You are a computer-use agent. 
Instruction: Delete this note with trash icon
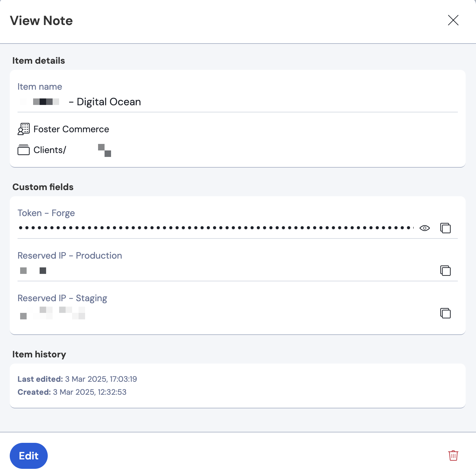pos(453,456)
